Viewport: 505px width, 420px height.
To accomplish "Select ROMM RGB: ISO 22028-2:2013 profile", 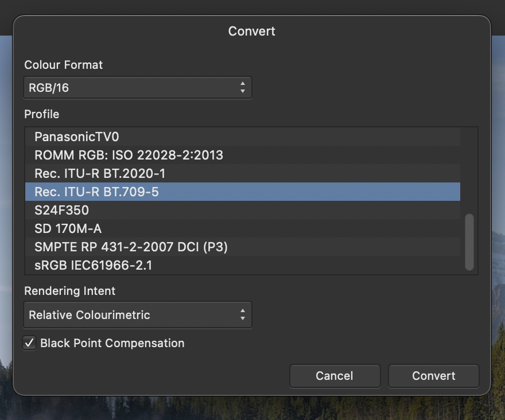I will pyautogui.click(x=129, y=155).
